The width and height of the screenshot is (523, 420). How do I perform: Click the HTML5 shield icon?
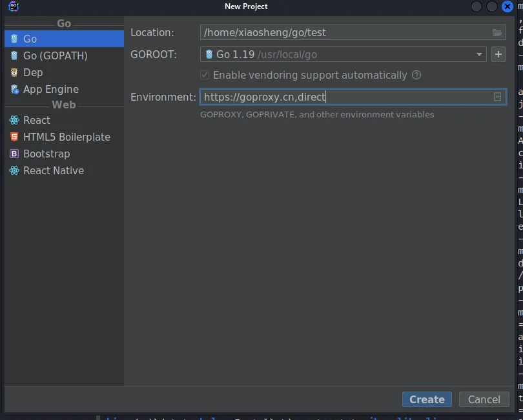pyautogui.click(x=14, y=137)
